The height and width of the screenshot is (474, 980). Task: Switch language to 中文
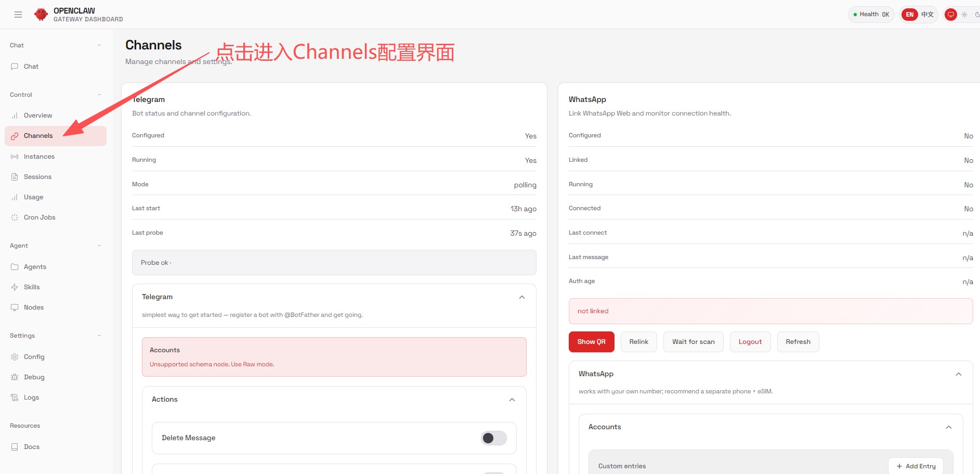(927, 15)
